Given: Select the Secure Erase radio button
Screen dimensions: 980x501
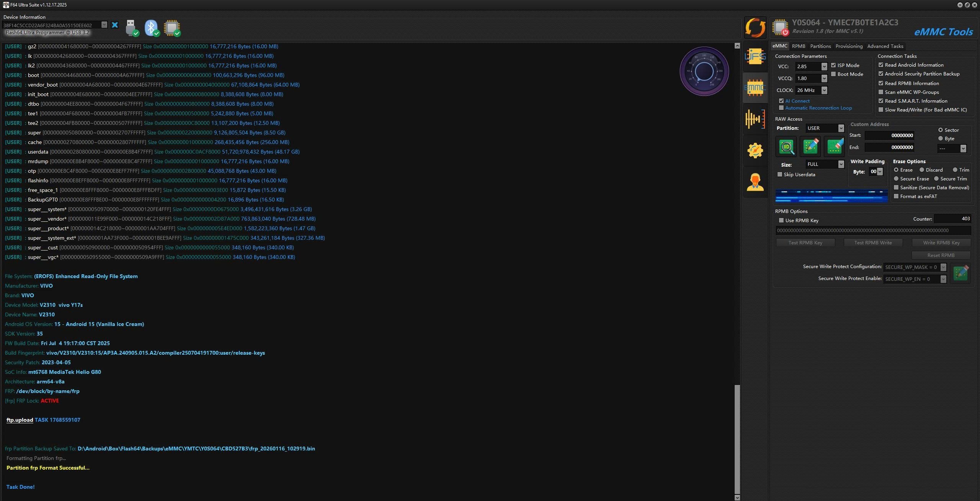Looking at the screenshot, I should 896,179.
